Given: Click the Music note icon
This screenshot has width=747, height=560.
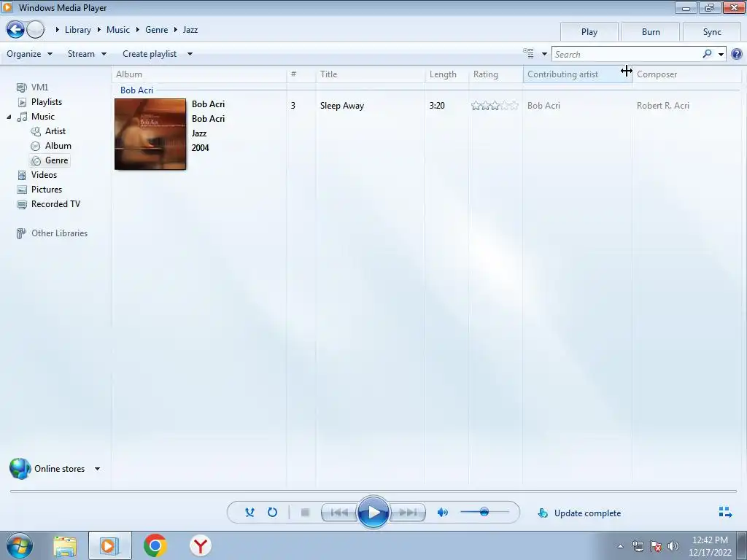Looking at the screenshot, I should pos(22,117).
